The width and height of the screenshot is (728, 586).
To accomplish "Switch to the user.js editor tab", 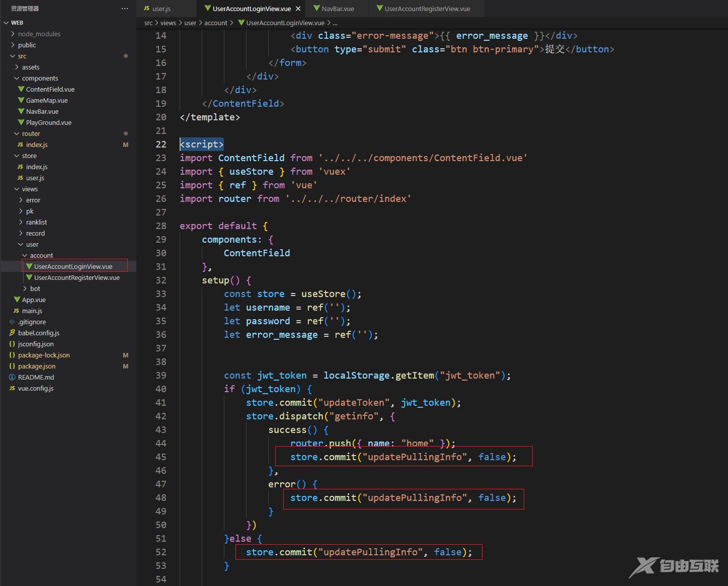I will (x=161, y=9).
